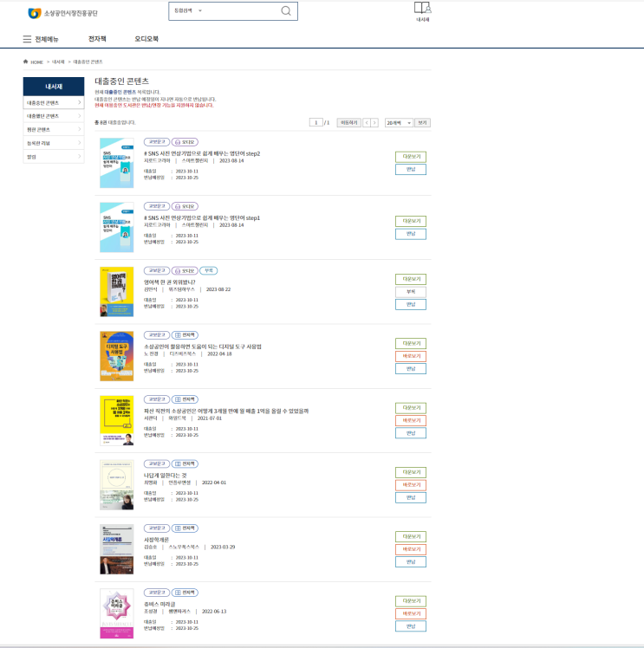
Task: Open 디지털 도구 사용법 title link
Action: [203, 347]
